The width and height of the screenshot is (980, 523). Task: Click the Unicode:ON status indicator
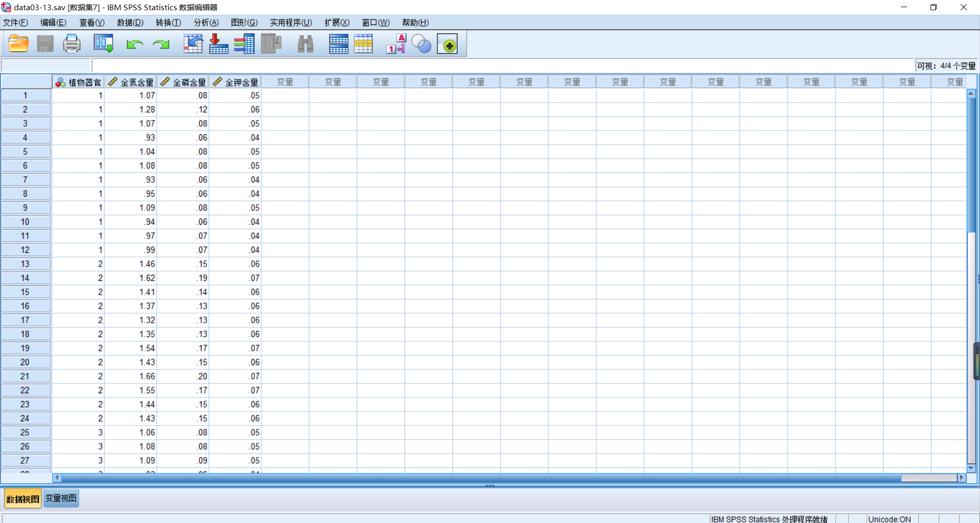click(x=889, y=519)
